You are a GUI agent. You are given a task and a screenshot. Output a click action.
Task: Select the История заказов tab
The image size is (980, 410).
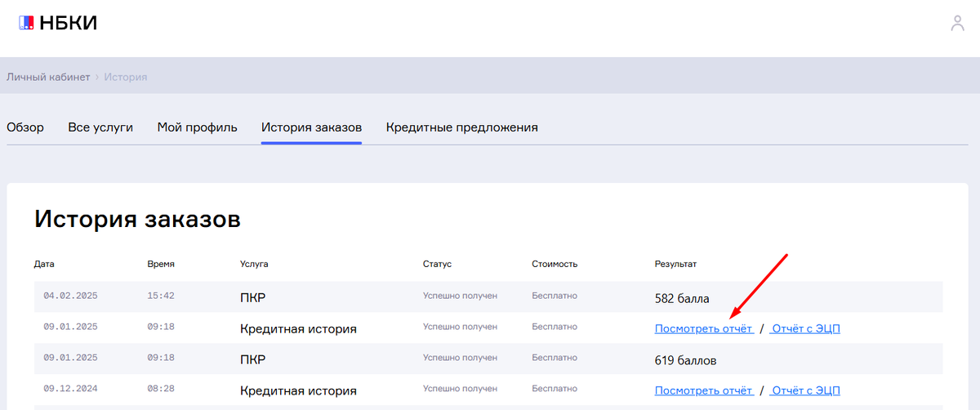312,127
